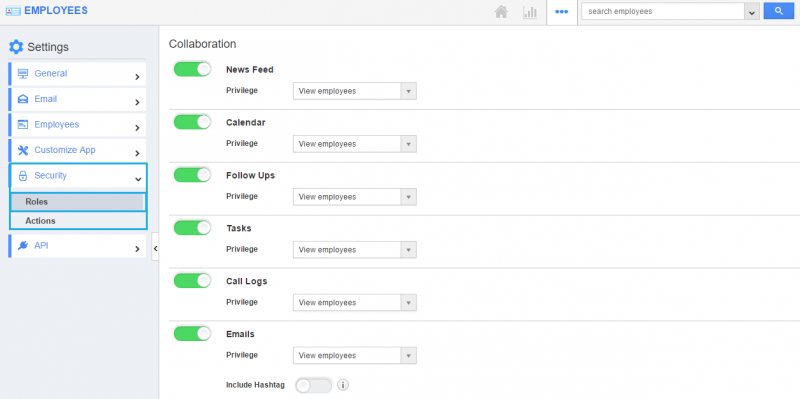Click the blue search magnifier button

click(779, 11)
